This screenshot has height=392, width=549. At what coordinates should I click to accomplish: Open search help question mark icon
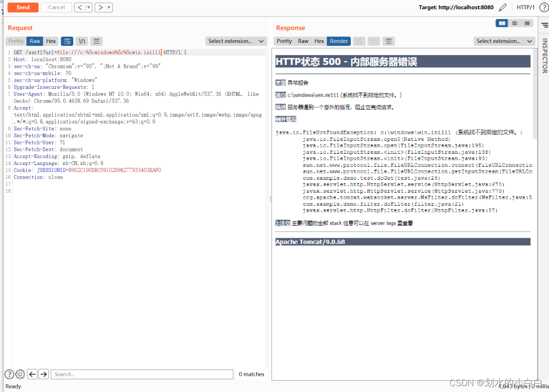pyautogui.click(x=9, y=374)
